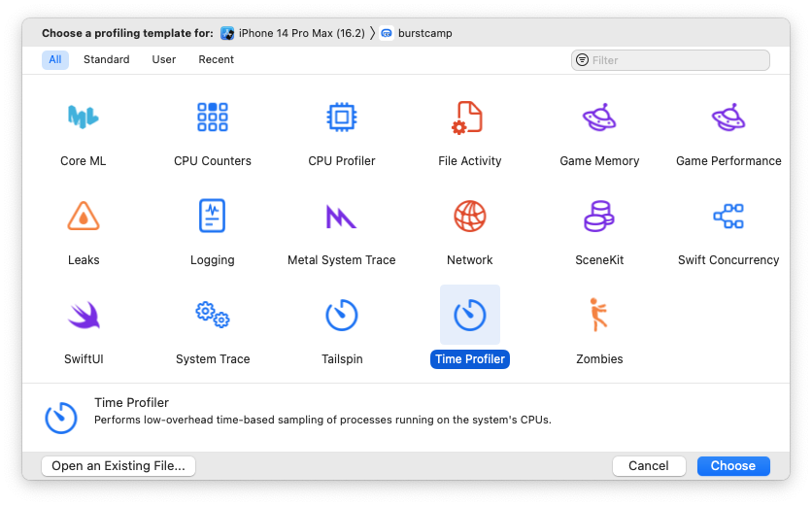Click the Tailspin label
This screenshot has width=812, height=506.
point(342,359)
